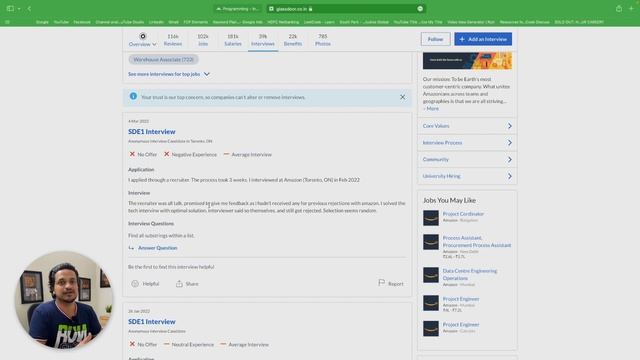Click the Follow button
This screenshot has width=640, height=360.
pos(436,39)
